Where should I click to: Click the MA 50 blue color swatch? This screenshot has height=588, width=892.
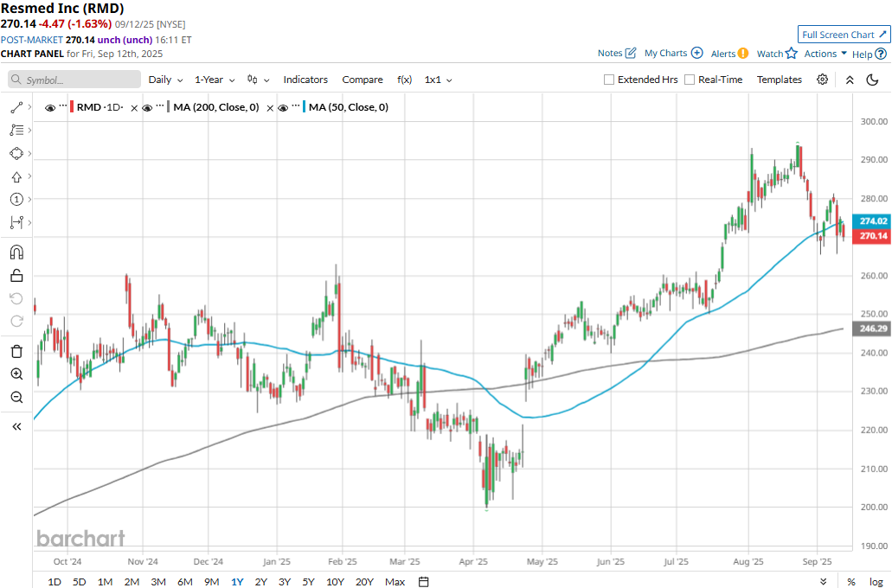click(305, 107)
